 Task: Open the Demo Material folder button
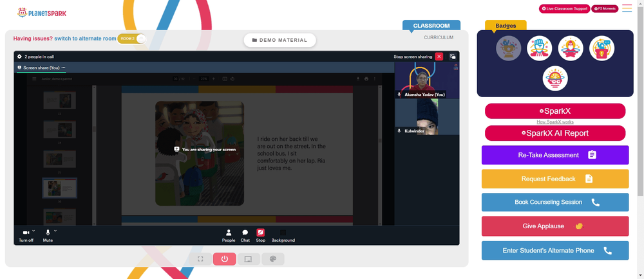point(279,40)
